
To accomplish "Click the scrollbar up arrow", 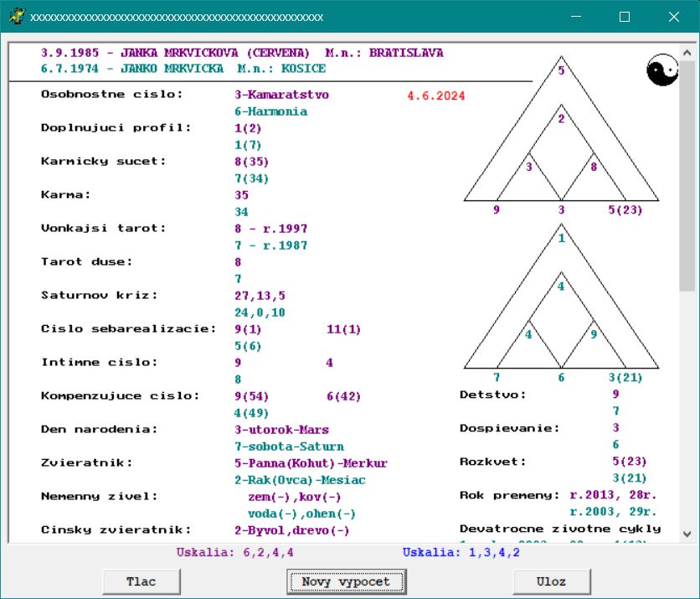I will (x=687, y=53).
